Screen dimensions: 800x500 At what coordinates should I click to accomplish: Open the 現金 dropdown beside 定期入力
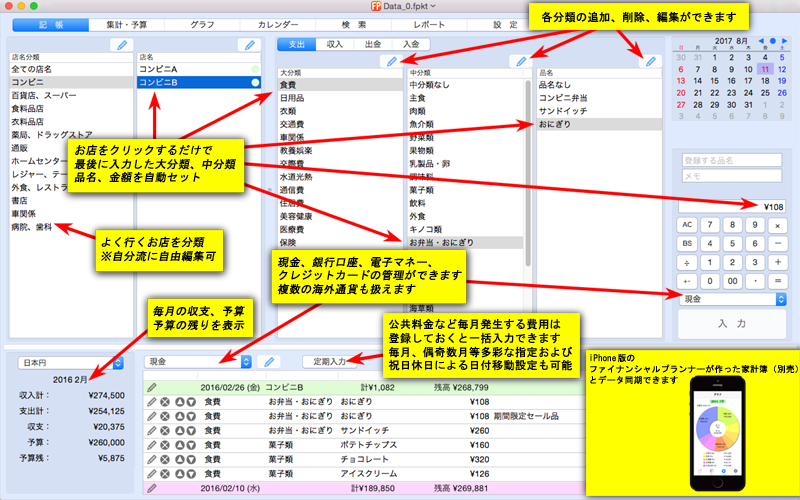[198, 362]
